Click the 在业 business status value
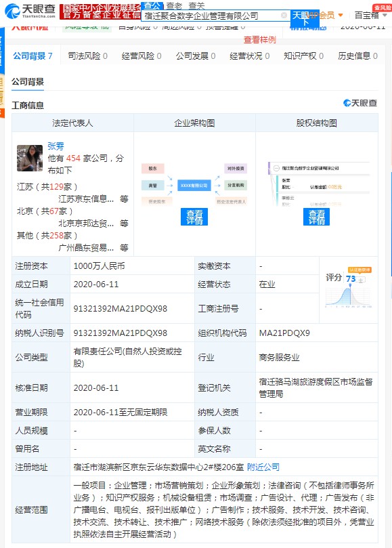The width and height of the screenshot is (392, 548). 267,284
